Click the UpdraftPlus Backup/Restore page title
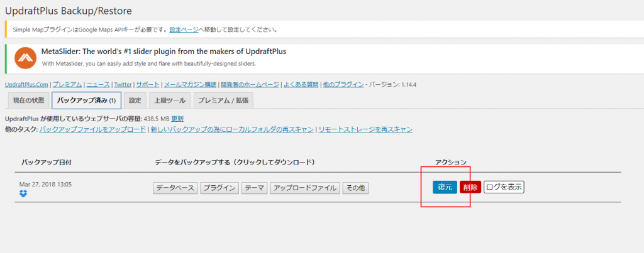 (69, 11)
